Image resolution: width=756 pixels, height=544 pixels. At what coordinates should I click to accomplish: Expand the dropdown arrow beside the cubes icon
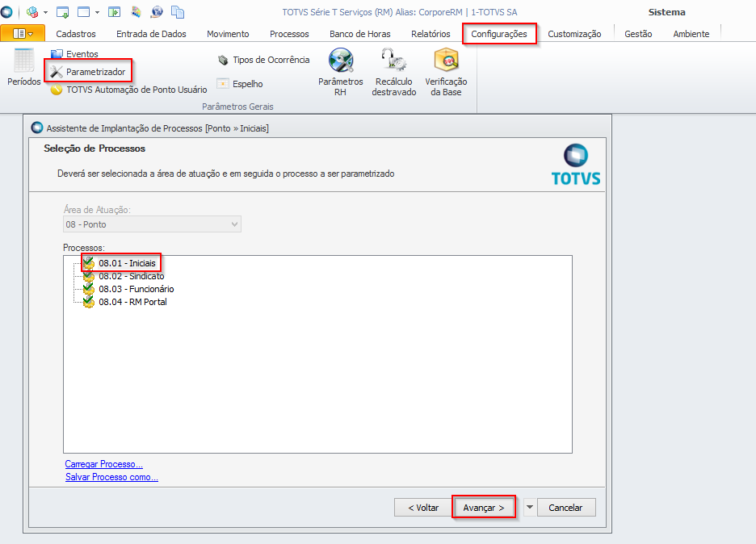pyautogui.click(x=46, y=12)
